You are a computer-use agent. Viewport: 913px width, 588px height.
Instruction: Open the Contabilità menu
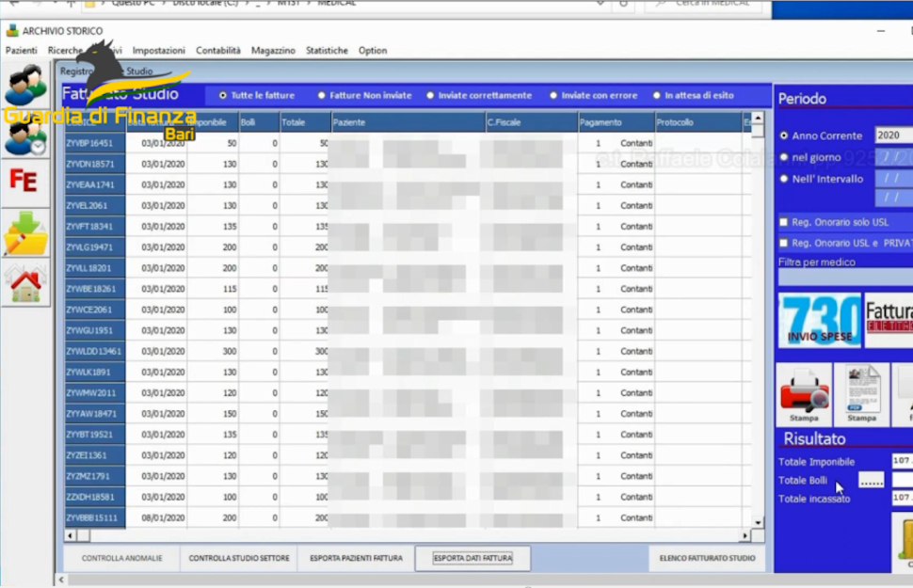[x=218, y=51]
